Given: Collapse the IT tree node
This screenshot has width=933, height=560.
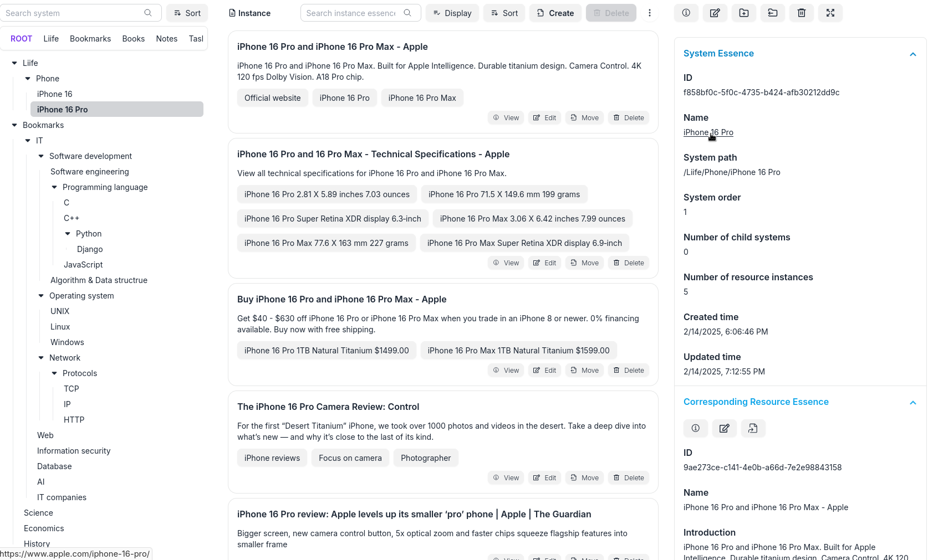Looking at the screenshot, I should point(28,141).
